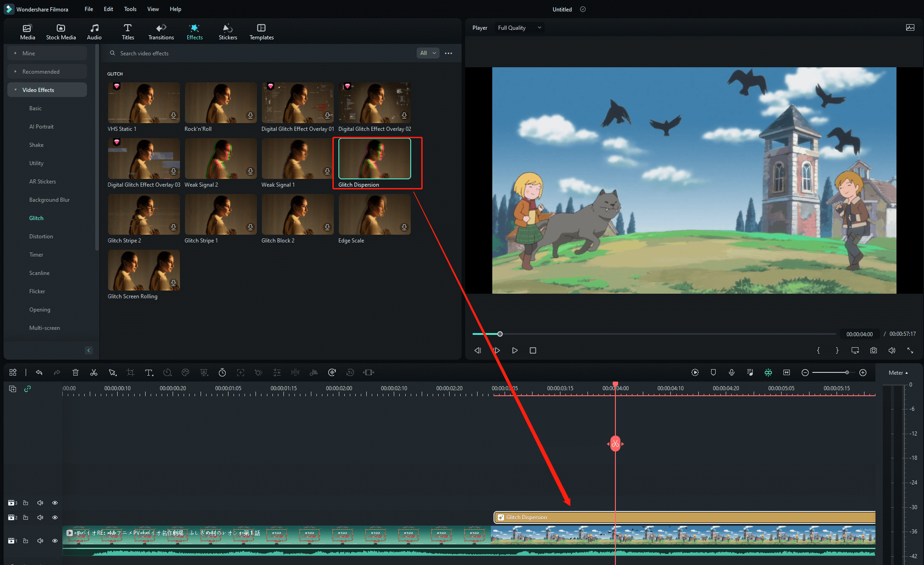The image size is (924, 565).
Task: Click the undo arrow icon
Action: pyautogui.click(x=39, y=372)
